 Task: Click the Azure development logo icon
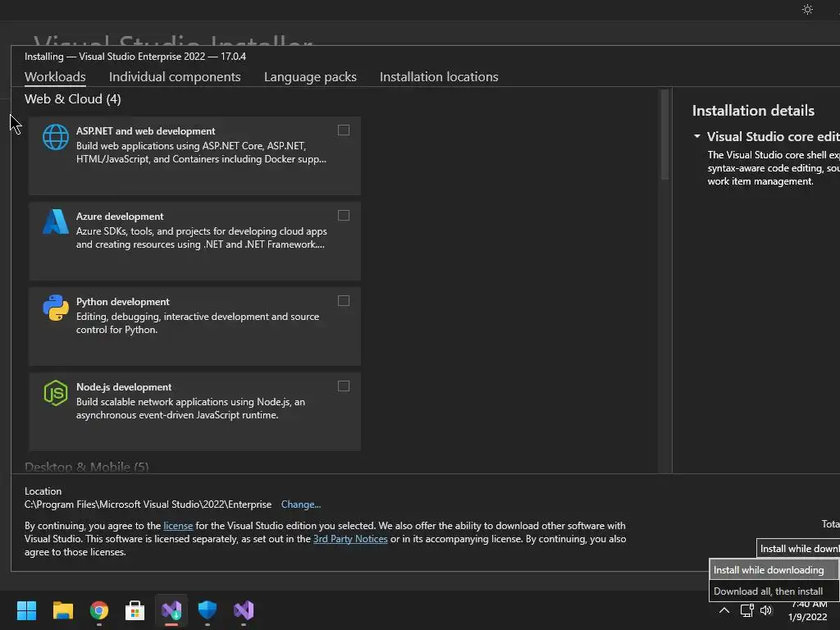pyautogui.click(x=56, y=221)
